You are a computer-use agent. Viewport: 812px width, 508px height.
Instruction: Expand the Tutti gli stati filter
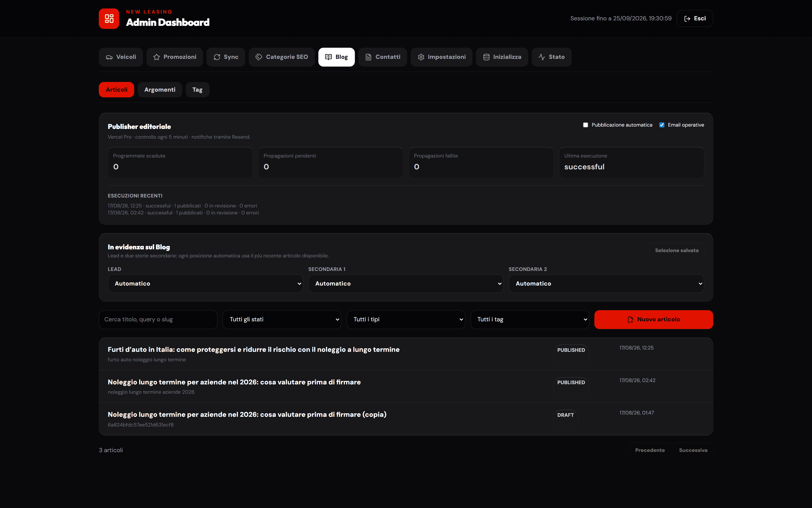pyautogui.click(x=282, y=320)
